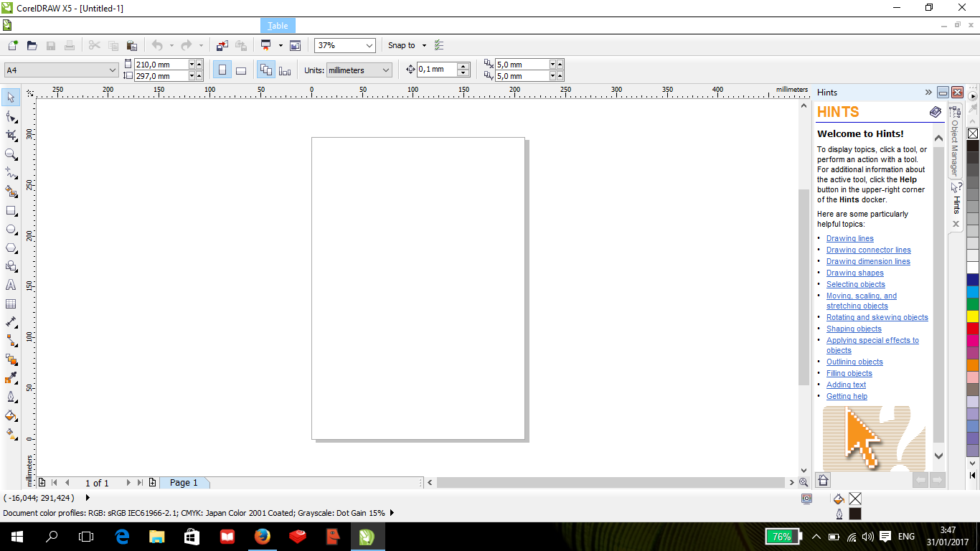Click the horizontal scrollbar under the canvas
This screenshot has height=551, width=980.
pyautogui.click(x=611, y=483)
